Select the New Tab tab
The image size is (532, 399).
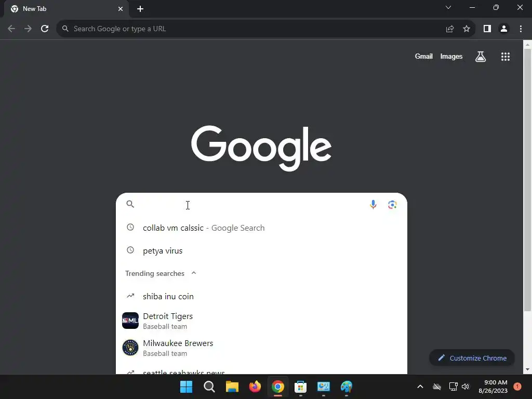pyautogui.click(x=66, y=9)
